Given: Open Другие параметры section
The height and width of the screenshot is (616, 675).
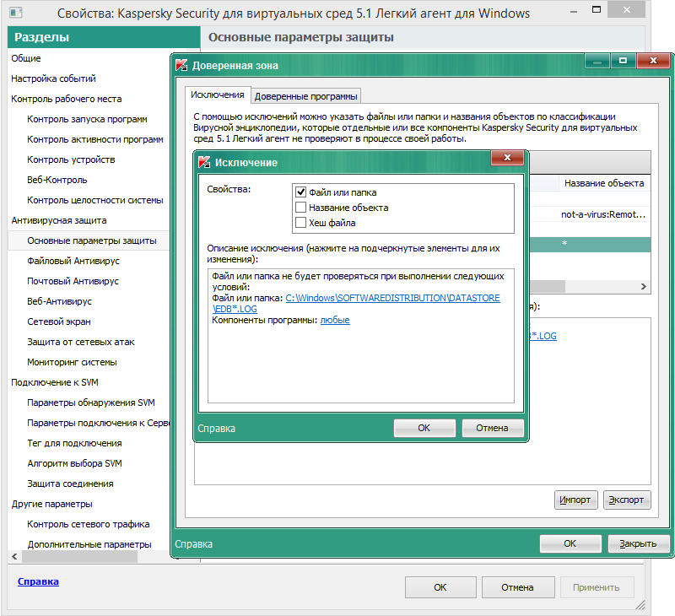Looking at the screenshot, I should [52, 503].
